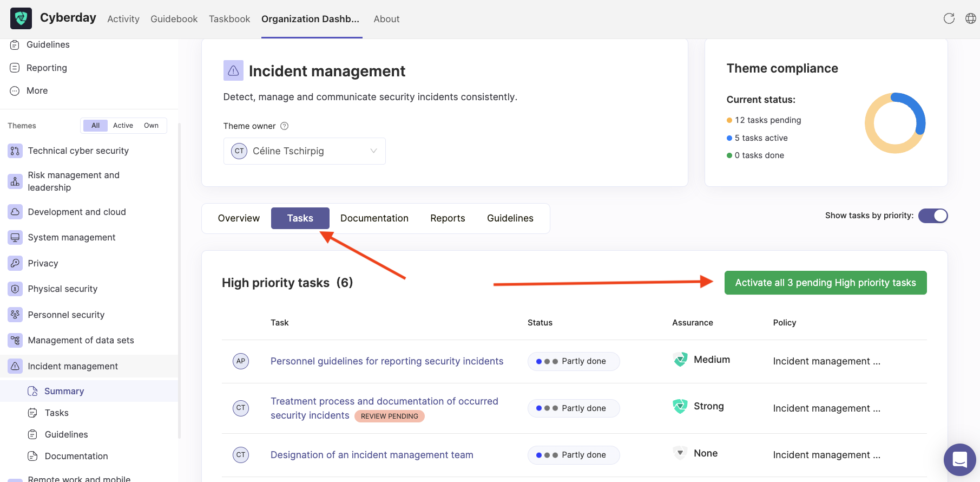Toggle Show tasks by priority switch
The width and height of the screenshot is (980, 482).
933,216
